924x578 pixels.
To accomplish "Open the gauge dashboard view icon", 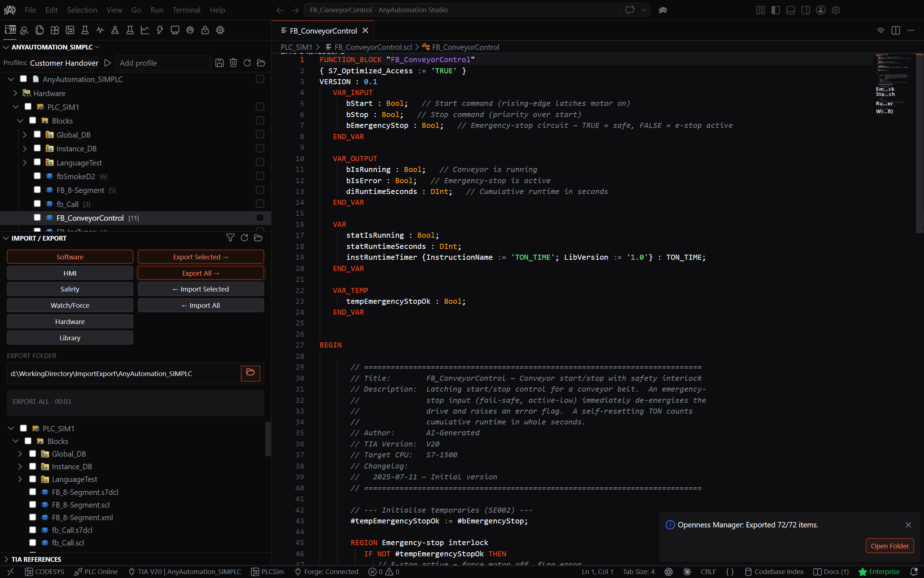I will pos(190,30).
